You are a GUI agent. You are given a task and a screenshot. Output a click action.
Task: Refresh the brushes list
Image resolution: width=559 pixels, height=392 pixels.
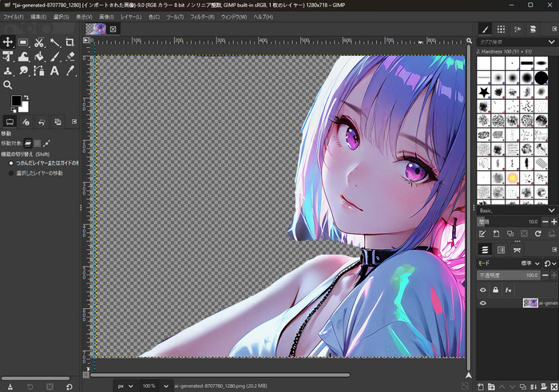(538, 234)
